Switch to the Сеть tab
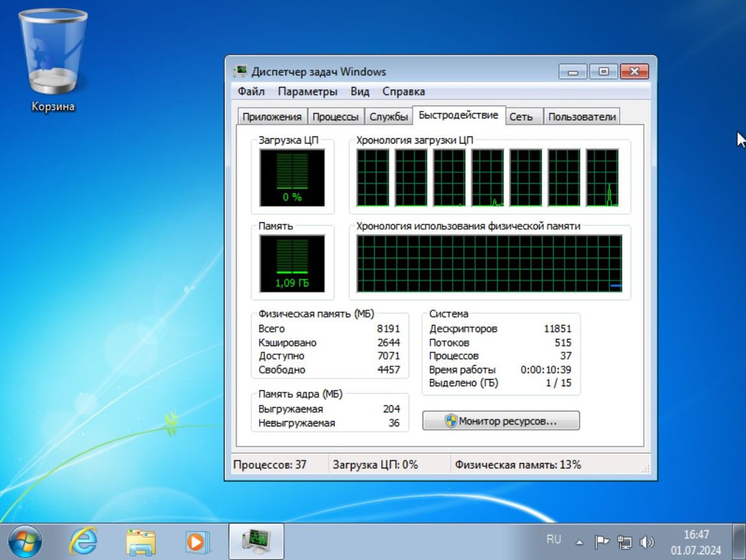746x560 pixels. click(523, 116)
